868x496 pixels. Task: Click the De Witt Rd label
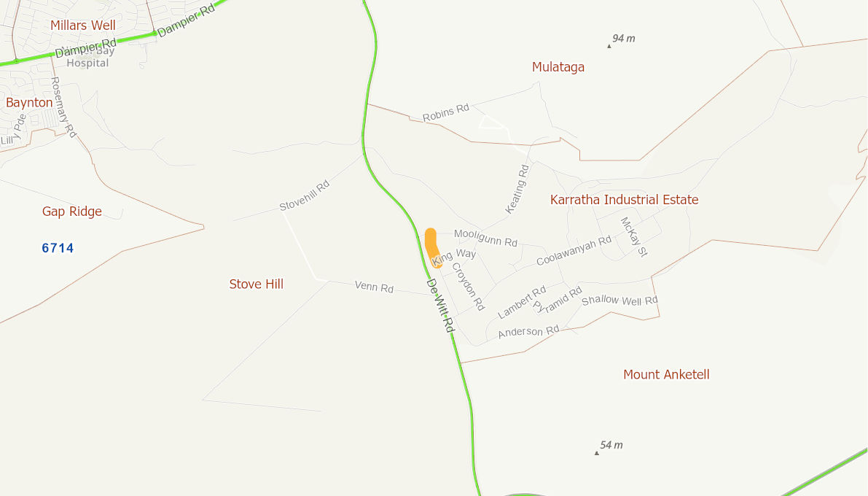[440, 306]
